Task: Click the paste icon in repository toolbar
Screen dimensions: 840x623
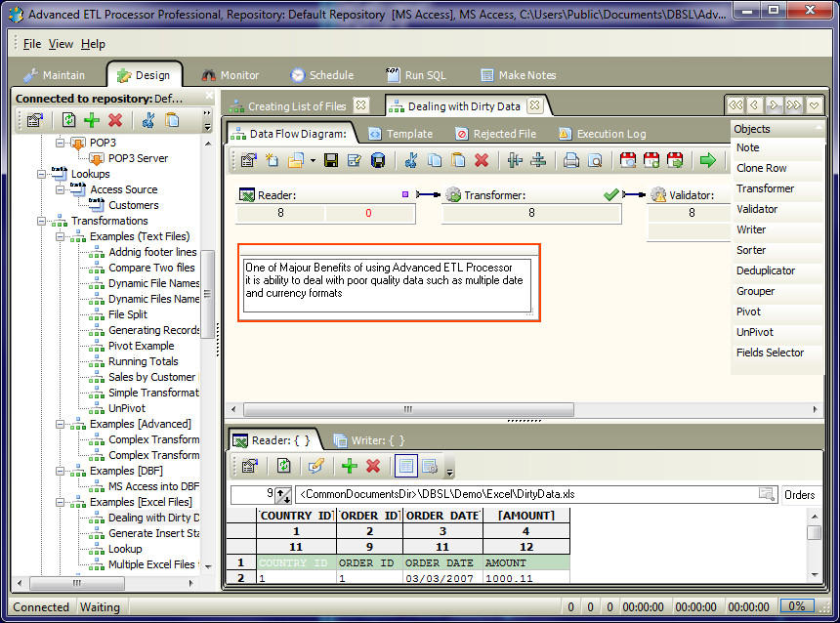Action: click(x=172, y=120)
